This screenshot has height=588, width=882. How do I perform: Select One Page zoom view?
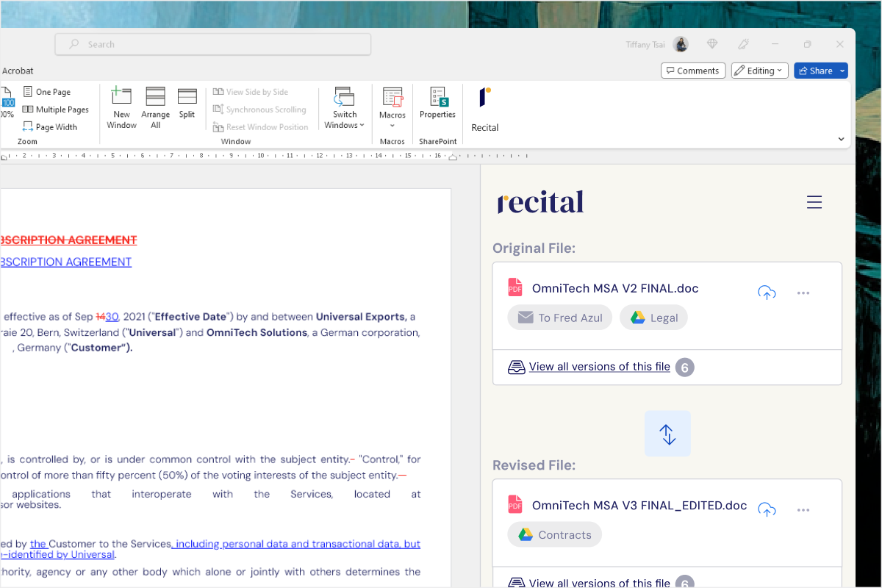point(46,92)
